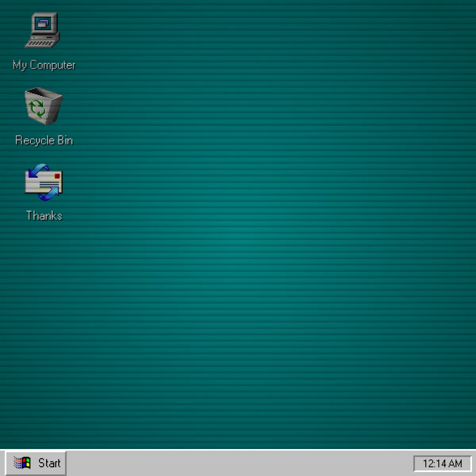Click the keyboard part of the My Computer icon
Image resolution: width=476 pixels, height=476 pixels.
pos(41,44)
